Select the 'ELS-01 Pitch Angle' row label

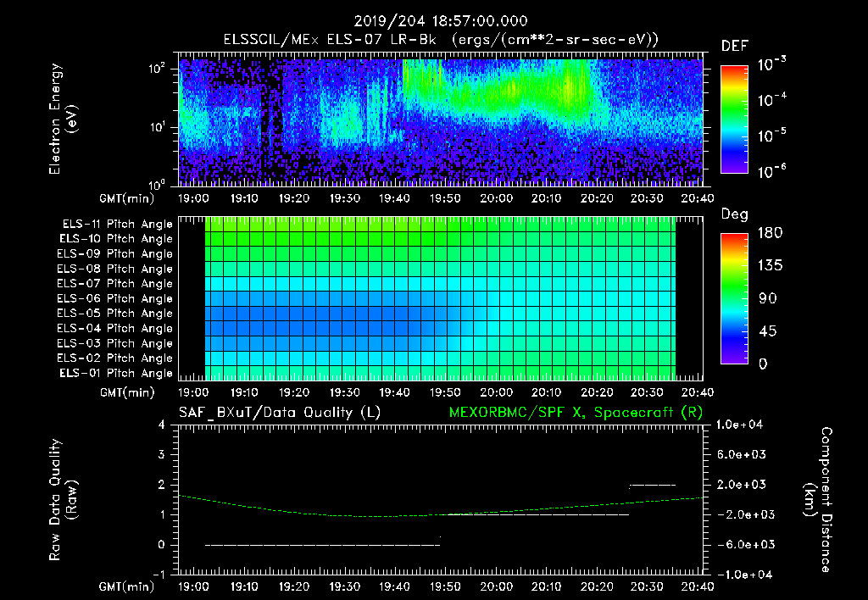(116, 374)
